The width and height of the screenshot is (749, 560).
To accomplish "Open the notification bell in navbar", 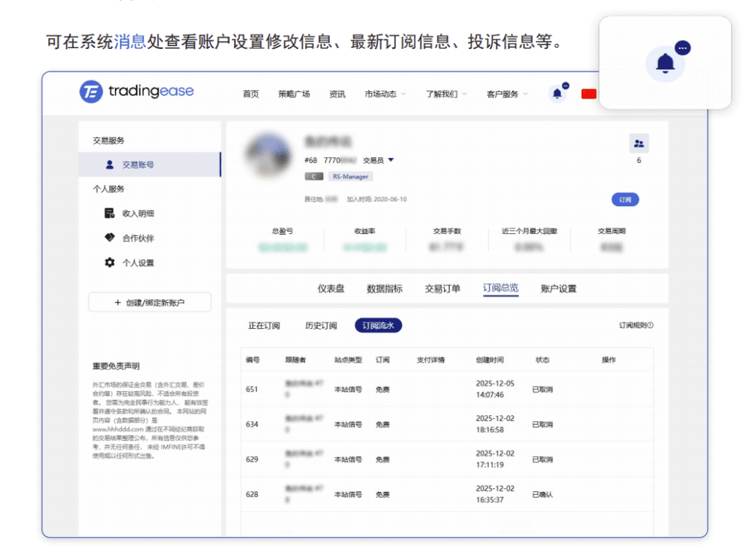I will pyautogui.click(x=557, y=94).
